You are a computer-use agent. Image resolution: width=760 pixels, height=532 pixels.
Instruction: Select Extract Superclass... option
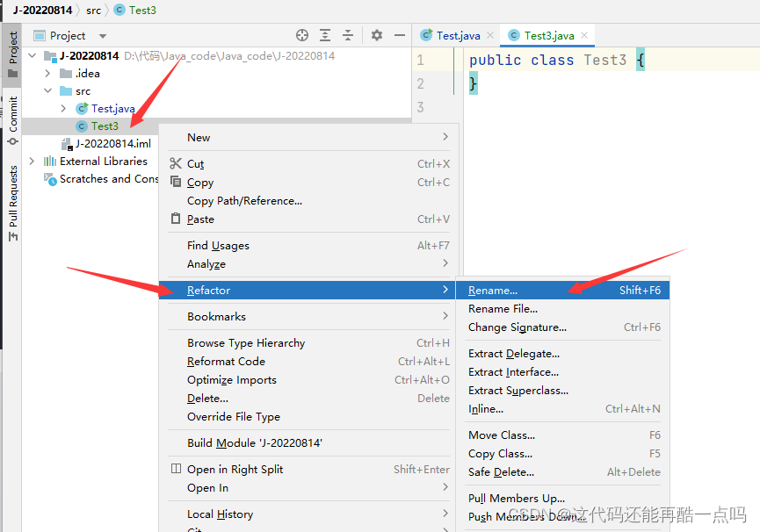click(x=562, y=390)
